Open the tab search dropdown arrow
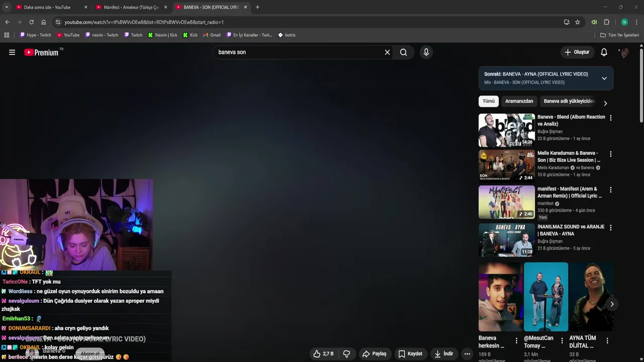 coord(7,7)
